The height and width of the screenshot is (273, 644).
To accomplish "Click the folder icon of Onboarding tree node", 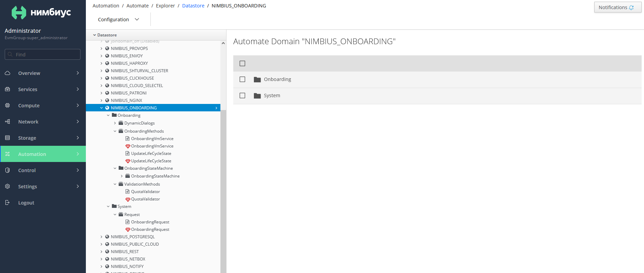I will tap(114, 115).
